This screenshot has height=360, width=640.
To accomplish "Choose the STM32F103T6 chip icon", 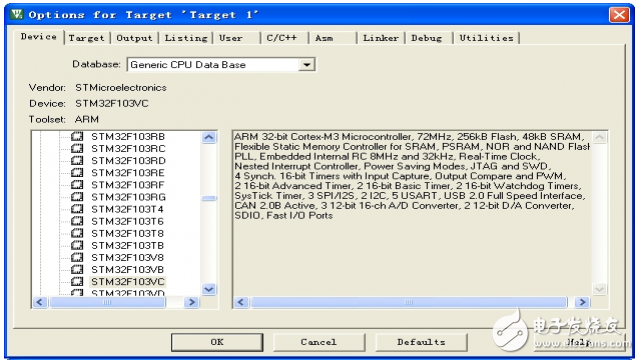I will click(x=77, y=221).
